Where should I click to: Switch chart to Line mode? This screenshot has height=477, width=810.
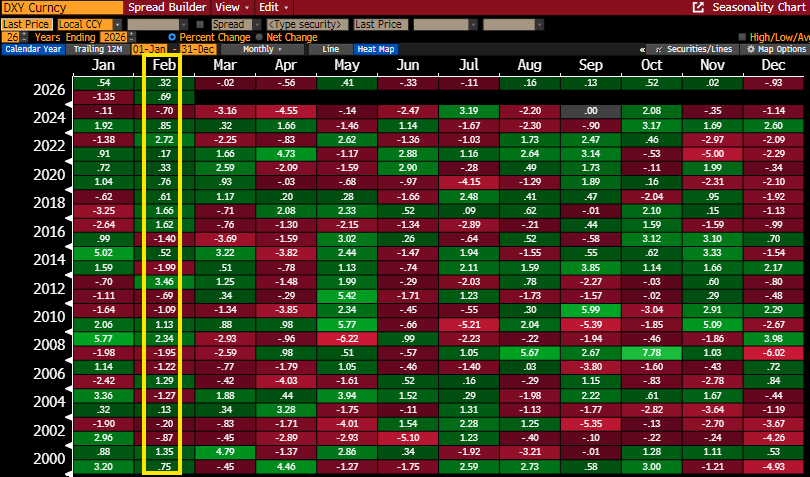[x=329, y=49]
